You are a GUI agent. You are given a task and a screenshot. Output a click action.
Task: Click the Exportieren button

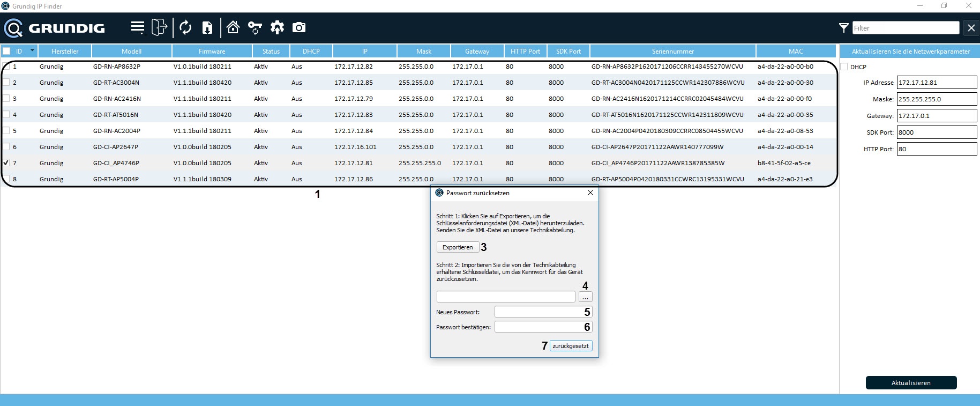pyautogui.click(x=458, y=247)
